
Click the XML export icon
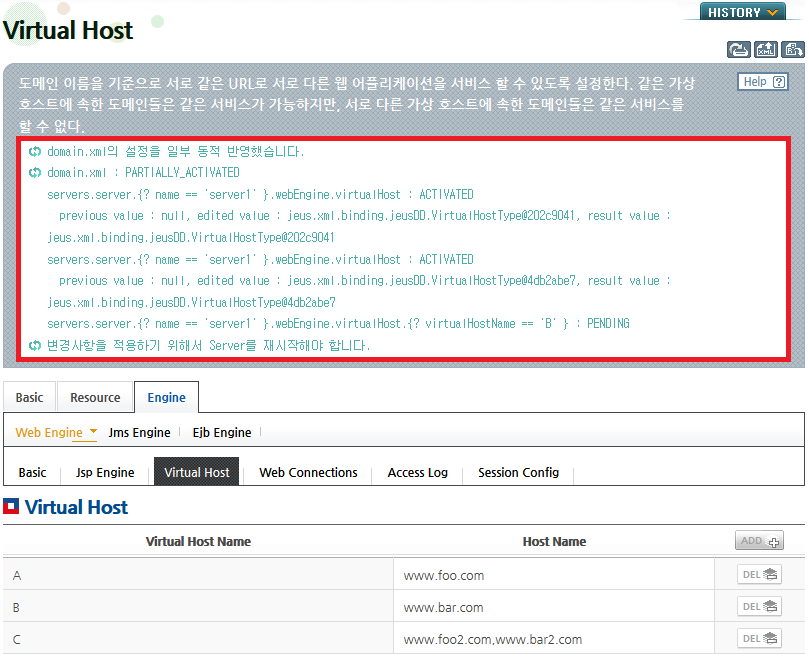[x=766, y=50]
